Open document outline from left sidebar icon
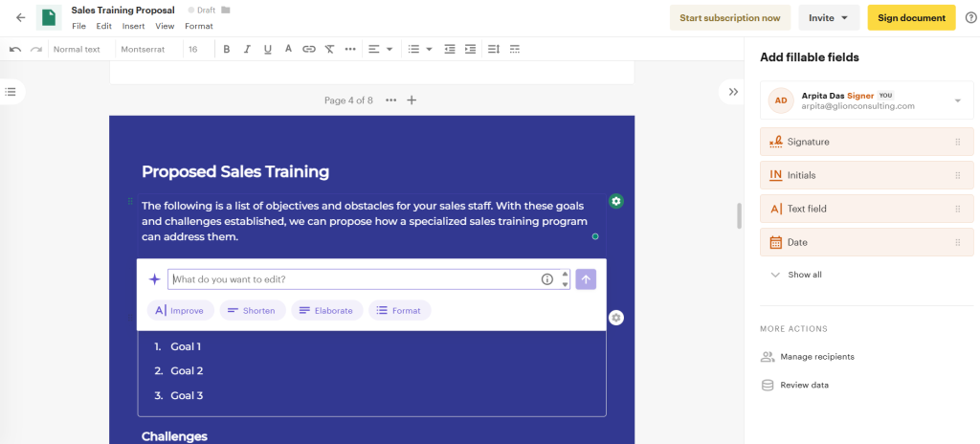 [11, 92]
